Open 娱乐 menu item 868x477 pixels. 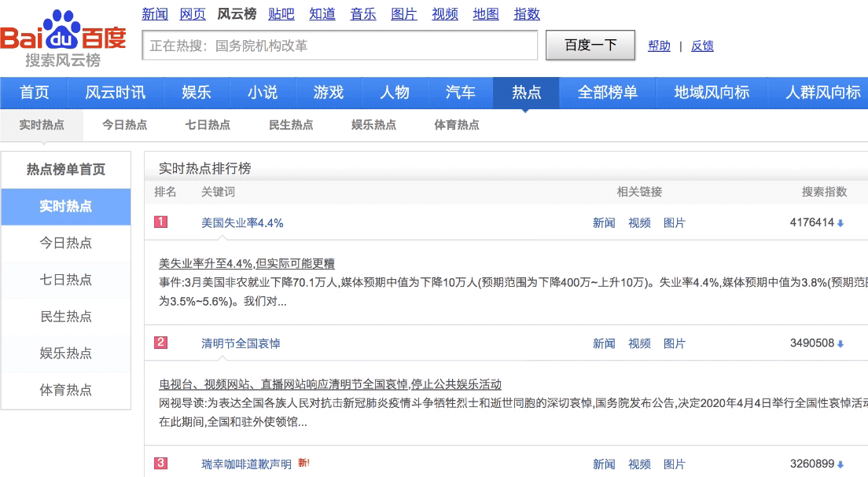pyautogui.click(x=197, y=93)
